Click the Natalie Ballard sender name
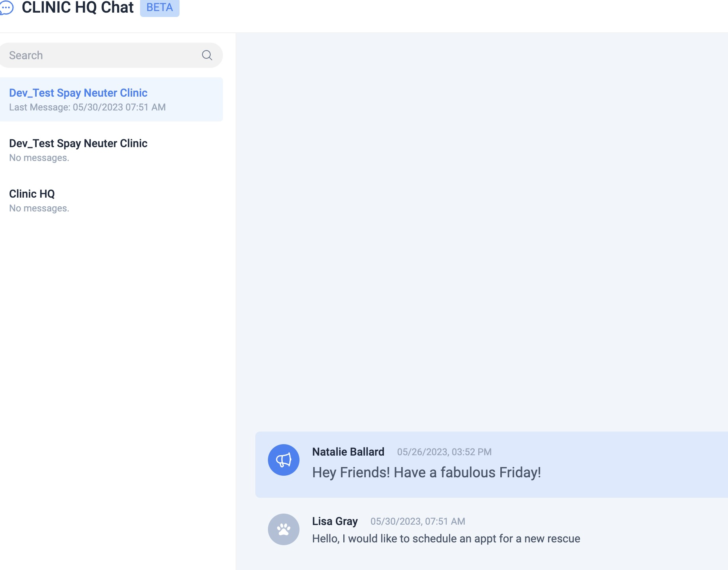Viewport: 728px width, 570px height. (x=348, y=452)
